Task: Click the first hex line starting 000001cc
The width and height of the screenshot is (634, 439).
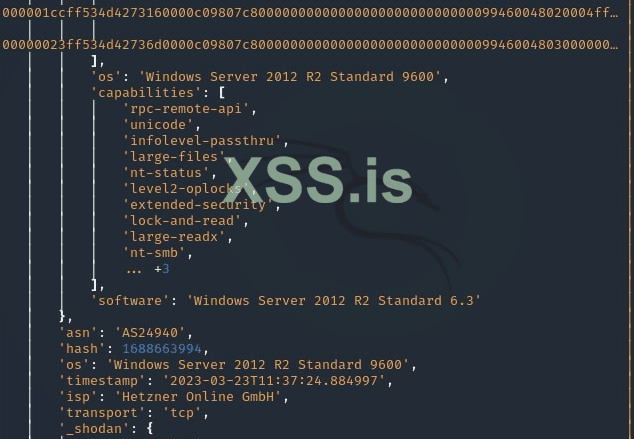Action: coord(310,13)
